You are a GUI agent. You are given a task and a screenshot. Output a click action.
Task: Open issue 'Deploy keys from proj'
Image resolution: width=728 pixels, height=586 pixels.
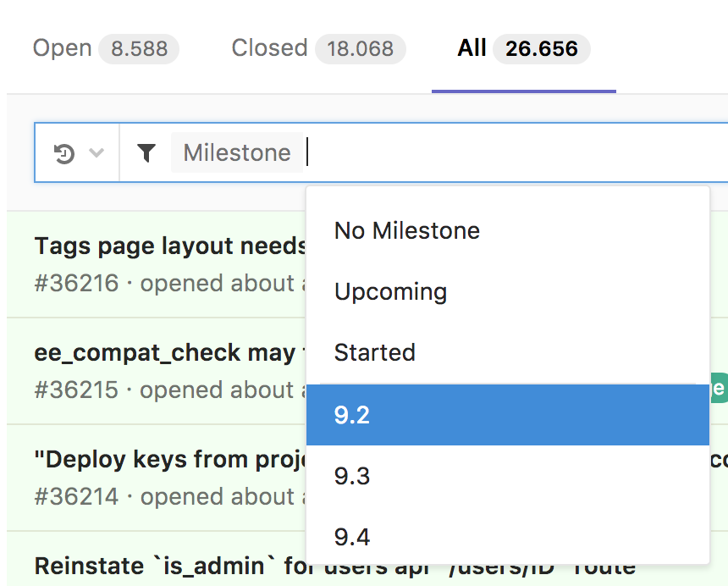point(170,460)
